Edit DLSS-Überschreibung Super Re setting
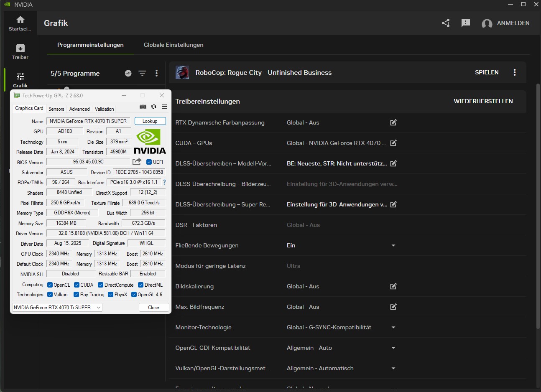 pos(393,204)
